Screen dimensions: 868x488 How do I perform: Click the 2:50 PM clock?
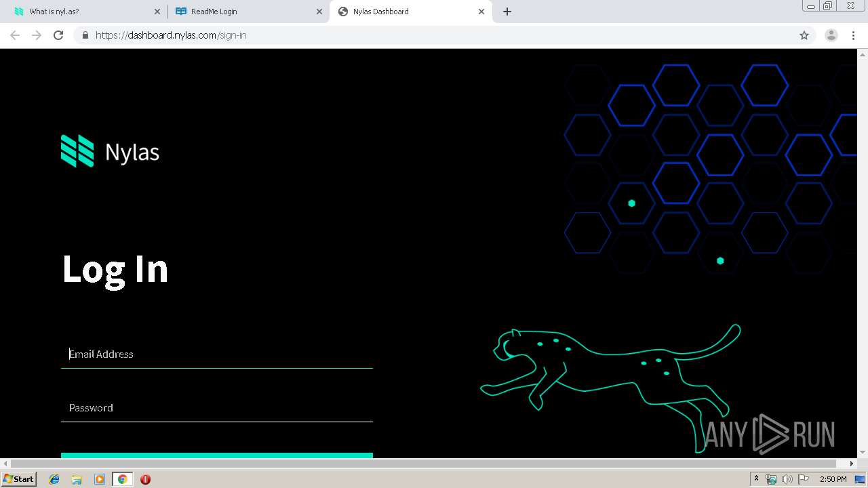point(833,479)
